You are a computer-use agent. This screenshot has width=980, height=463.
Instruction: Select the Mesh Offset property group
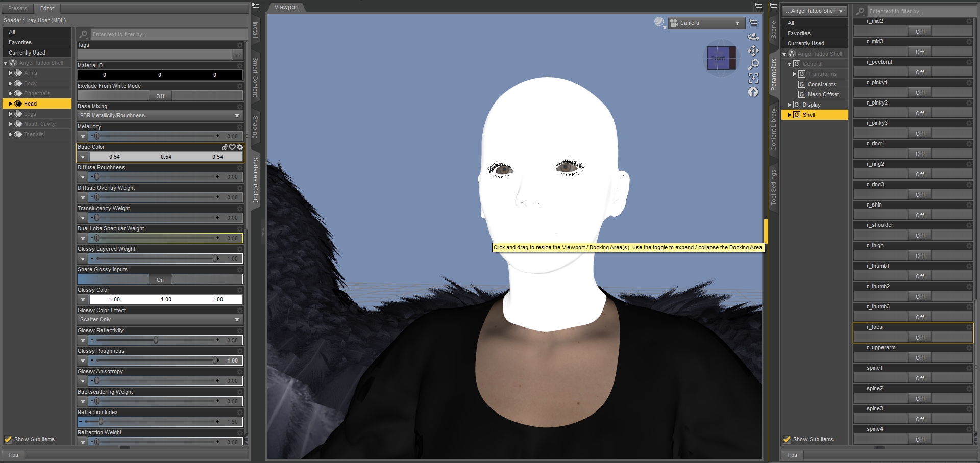pyautogui.click(x=823, y=94)
